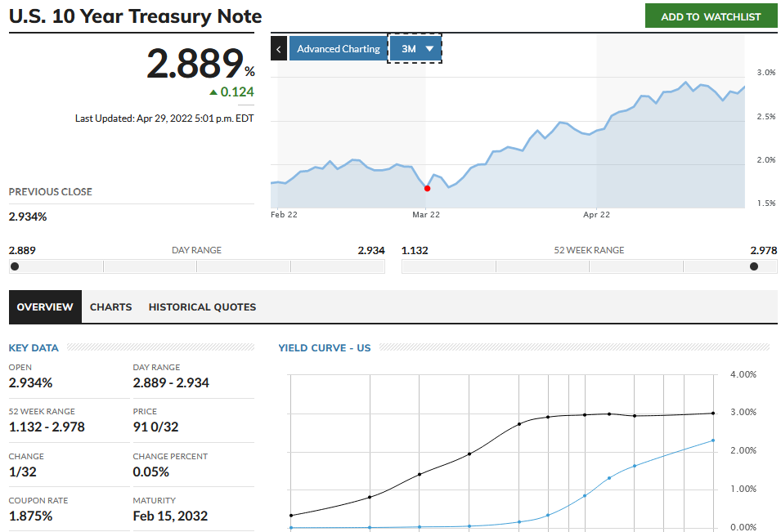Select the 2.889 yield value
Image resolution: width=781 pixels, height=532 pixels.
pyautogui.click(x=195, y=64)
